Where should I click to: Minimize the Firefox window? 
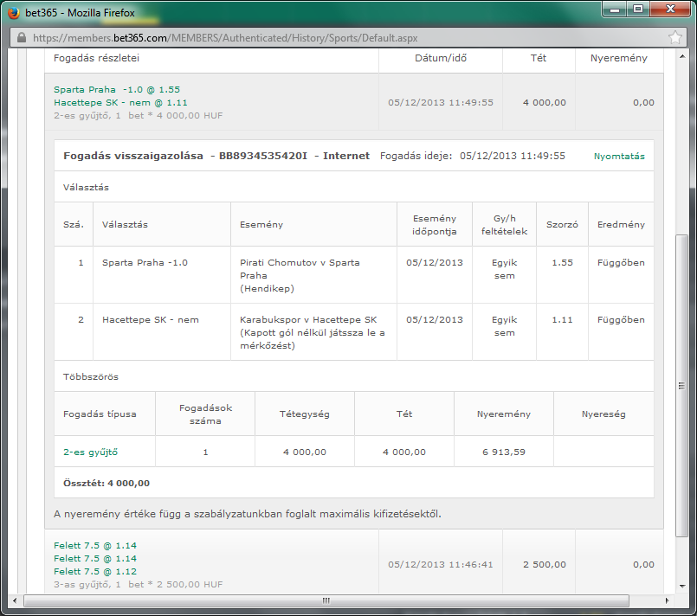click(x=615, y=10)
